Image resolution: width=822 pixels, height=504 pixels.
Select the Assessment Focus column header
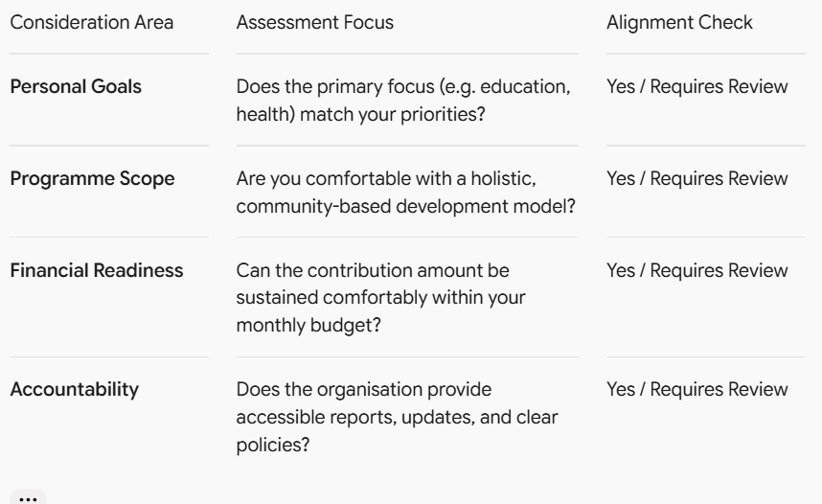[x=314, y=23]
